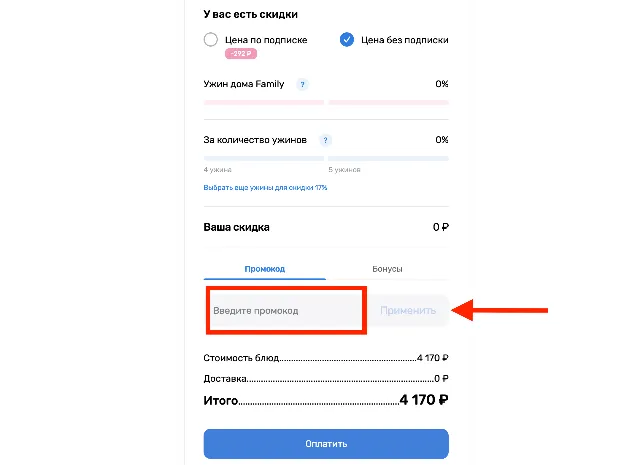
Task: Switch to the Бонусы tab
Action: 387,269
